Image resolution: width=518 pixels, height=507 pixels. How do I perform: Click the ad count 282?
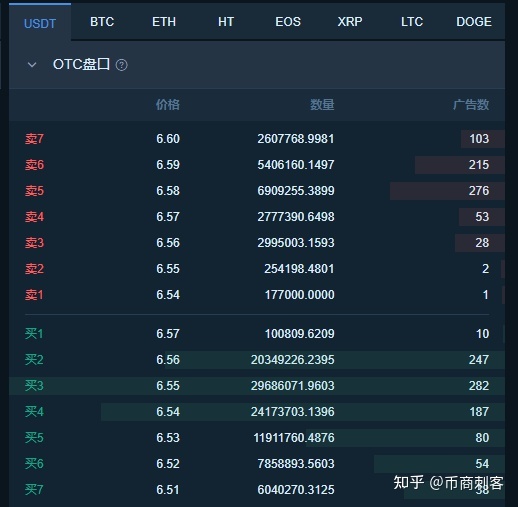coord(479,386)
